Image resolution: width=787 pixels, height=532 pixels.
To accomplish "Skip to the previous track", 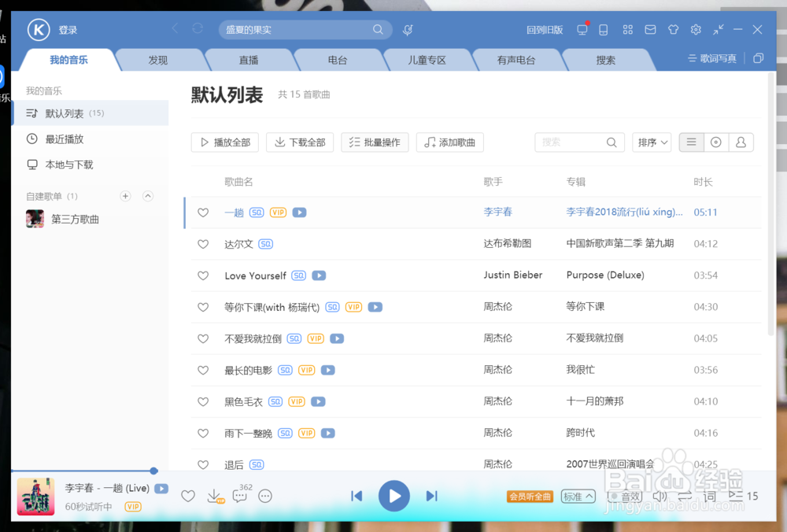I will click(357, 496).
